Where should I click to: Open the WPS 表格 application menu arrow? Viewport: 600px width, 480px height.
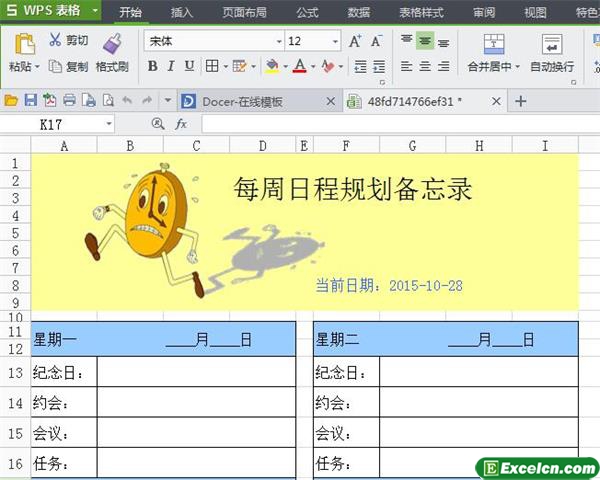click(95, 11)
